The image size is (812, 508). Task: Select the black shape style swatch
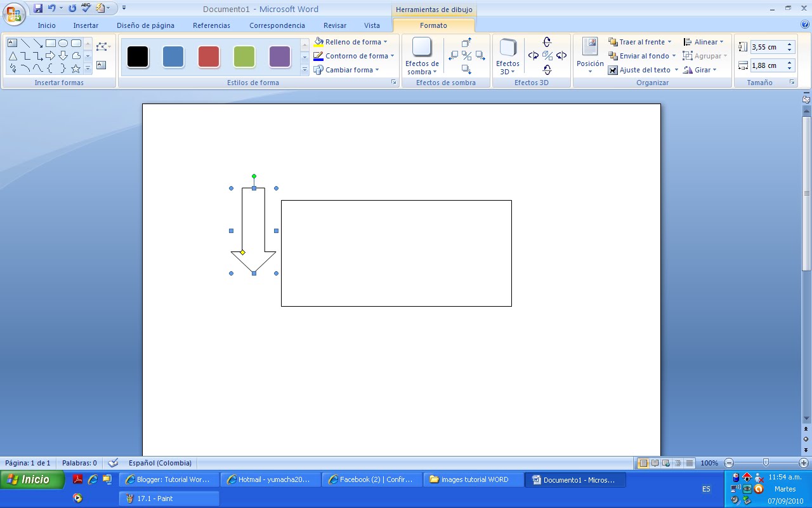pos(138,56)
